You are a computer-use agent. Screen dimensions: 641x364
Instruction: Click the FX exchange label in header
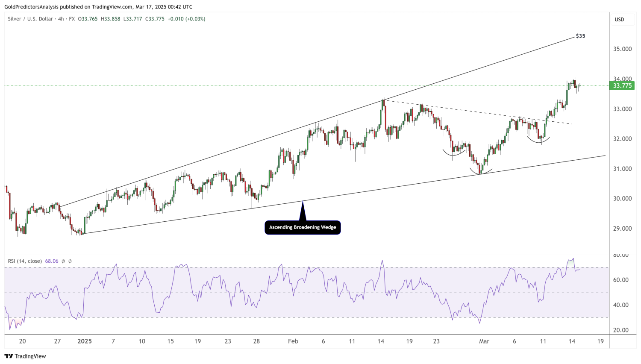[72, 19]
